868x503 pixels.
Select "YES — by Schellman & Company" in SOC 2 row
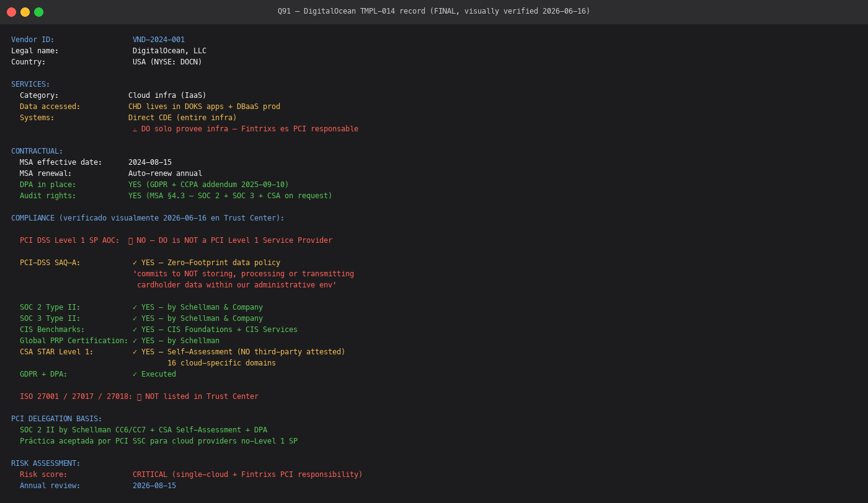click(202, 307)
